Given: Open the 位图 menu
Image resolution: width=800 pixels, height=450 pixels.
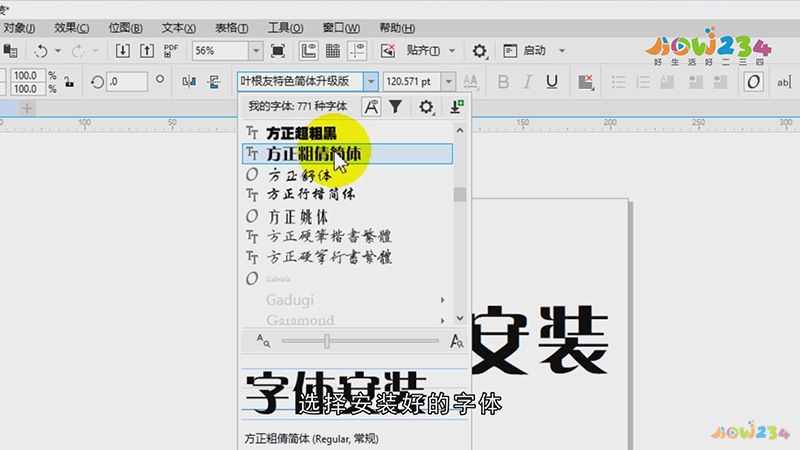Looking at the screenshot, I should 126,28.
